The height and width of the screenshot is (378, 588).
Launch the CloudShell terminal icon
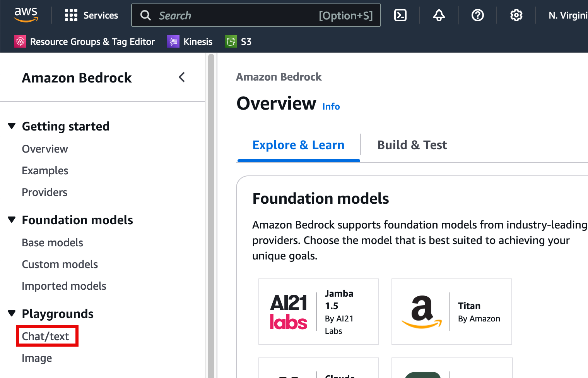(x=400, y=15)
